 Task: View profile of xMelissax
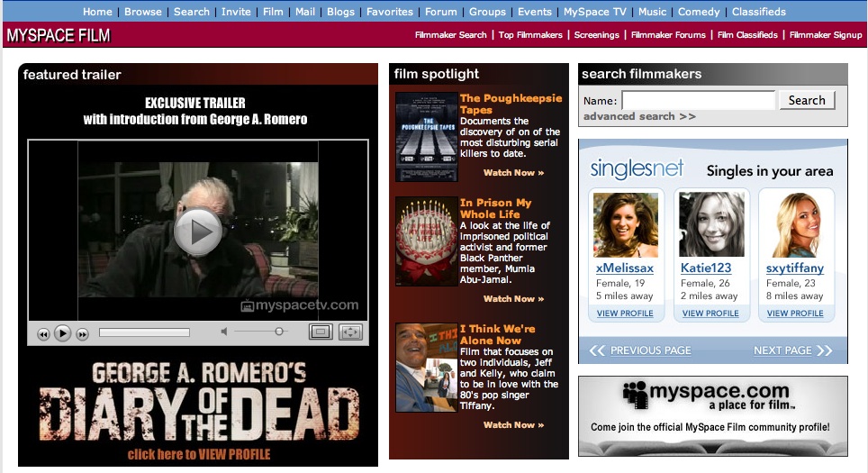point(625,314)
